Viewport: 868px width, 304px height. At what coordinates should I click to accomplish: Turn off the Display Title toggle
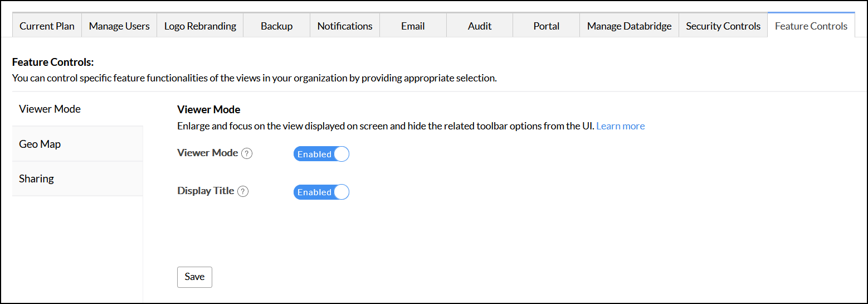(321, 192)
